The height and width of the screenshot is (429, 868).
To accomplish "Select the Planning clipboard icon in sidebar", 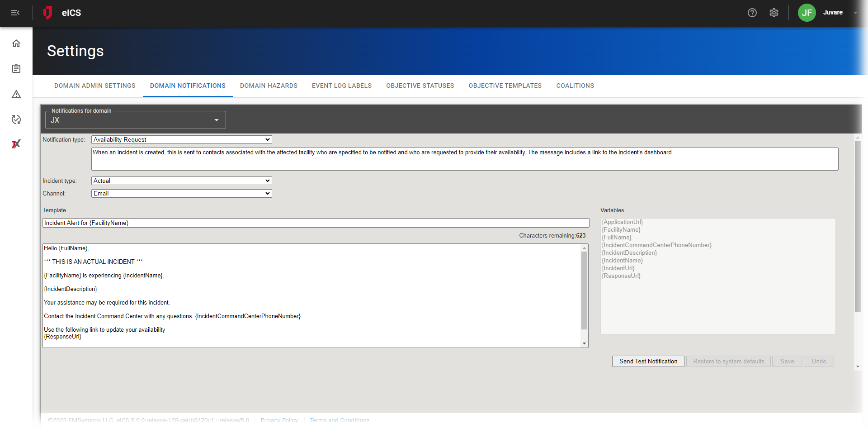I will click(x=16, y=68).
